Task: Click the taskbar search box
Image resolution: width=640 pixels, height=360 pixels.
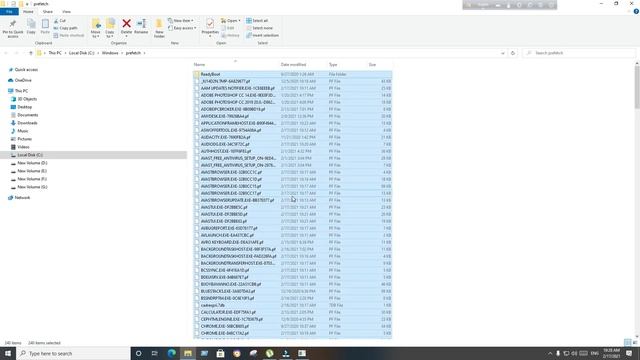Action: 73,353
